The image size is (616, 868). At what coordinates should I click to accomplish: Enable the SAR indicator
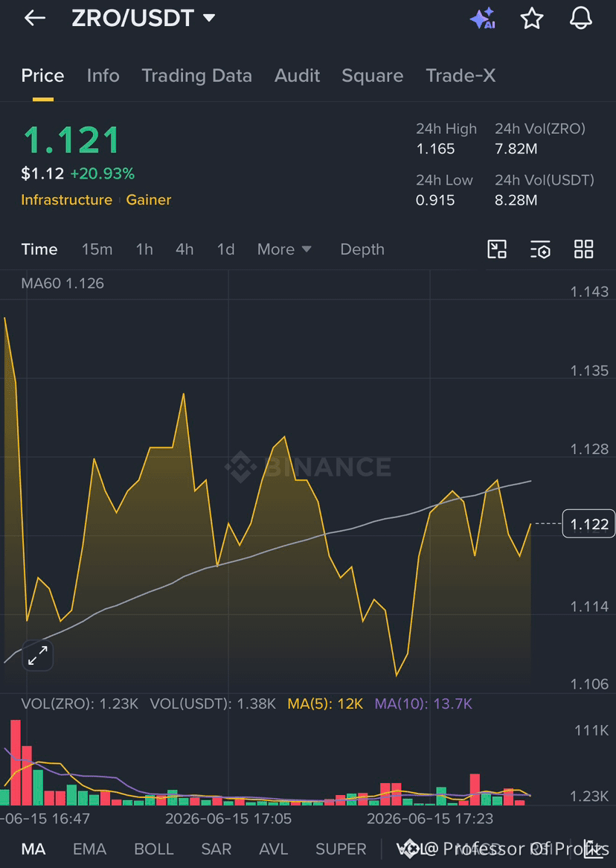(x=216, y=849)
